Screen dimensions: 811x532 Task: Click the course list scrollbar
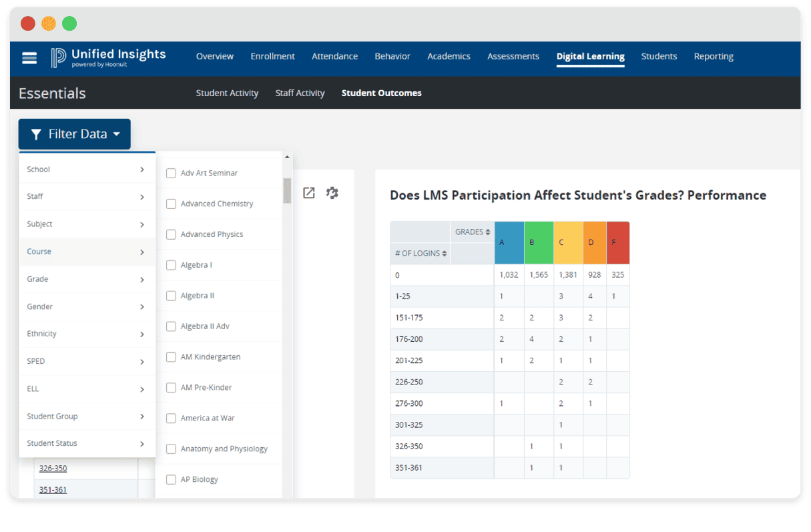pyautogui.click(x=288, y=191)
